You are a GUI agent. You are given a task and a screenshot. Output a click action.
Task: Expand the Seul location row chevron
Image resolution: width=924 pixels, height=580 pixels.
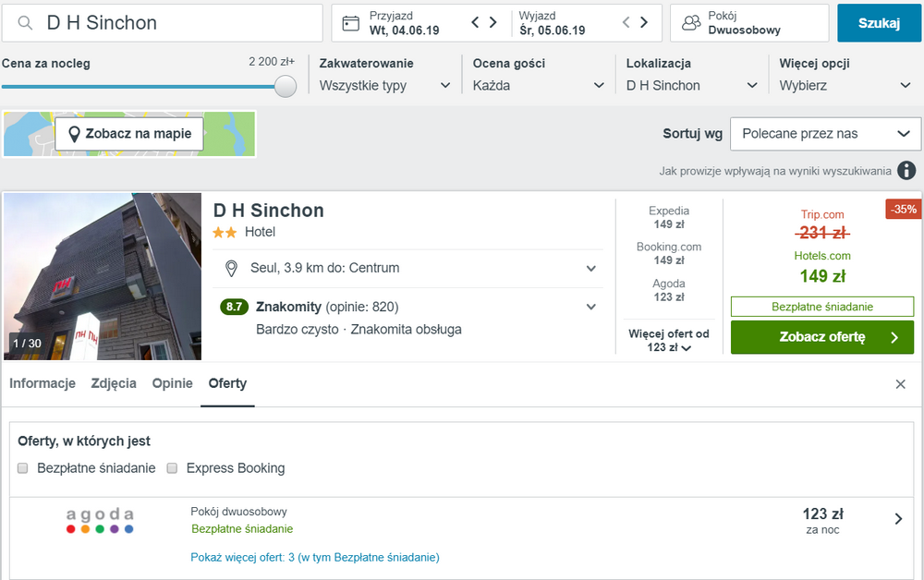click(591, 269)
